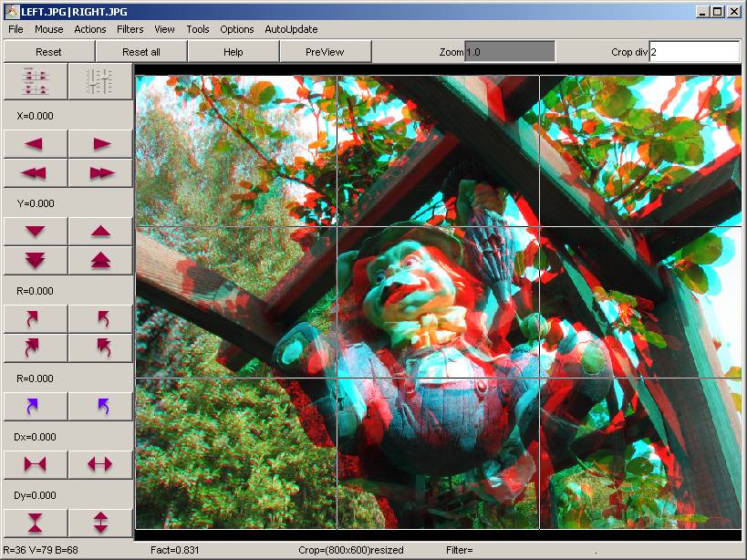Shift image left with single left arrow
The width and height of the screenshot is (747, 560).
[x=36, y=143]
